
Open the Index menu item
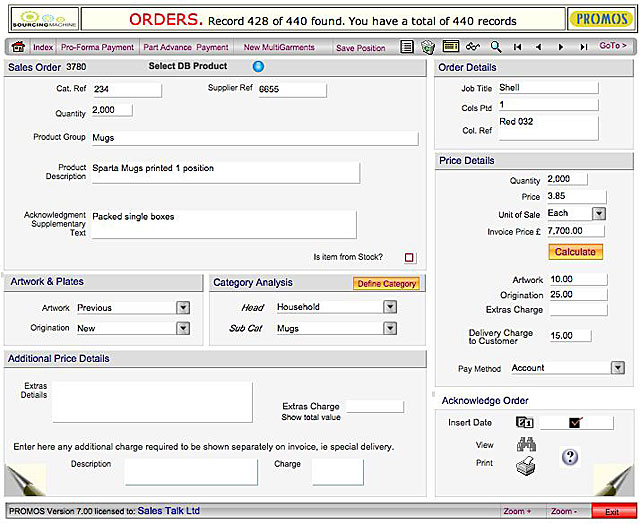tap(43, 47)
